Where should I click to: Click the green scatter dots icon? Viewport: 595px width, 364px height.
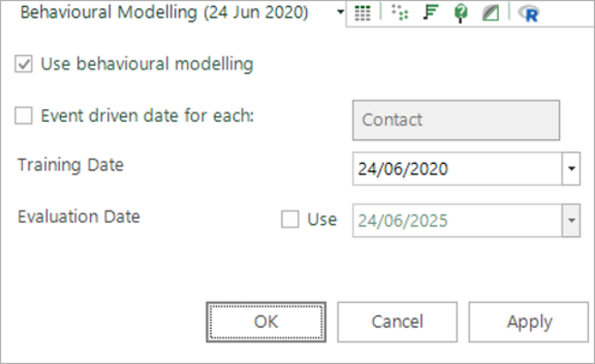click(x=401, y=13)
